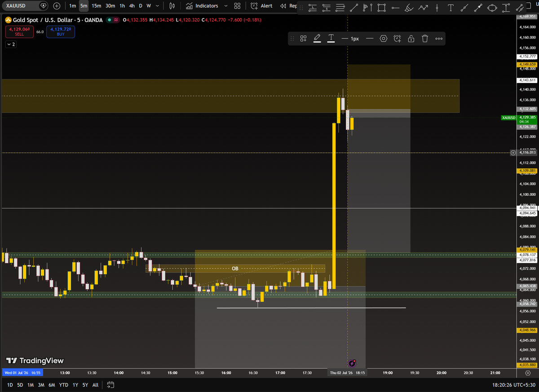Select the Price Range measure tool
The image size is (539, 392).
[506, 8]
